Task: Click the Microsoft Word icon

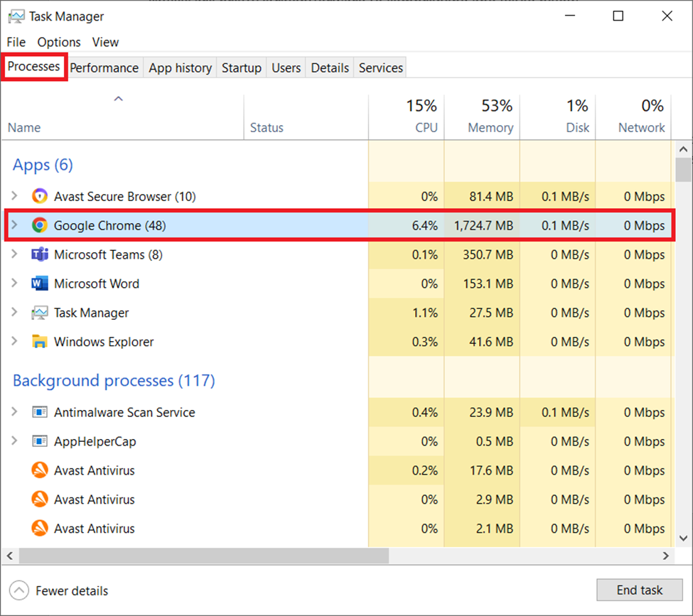Action: (40, 283)
